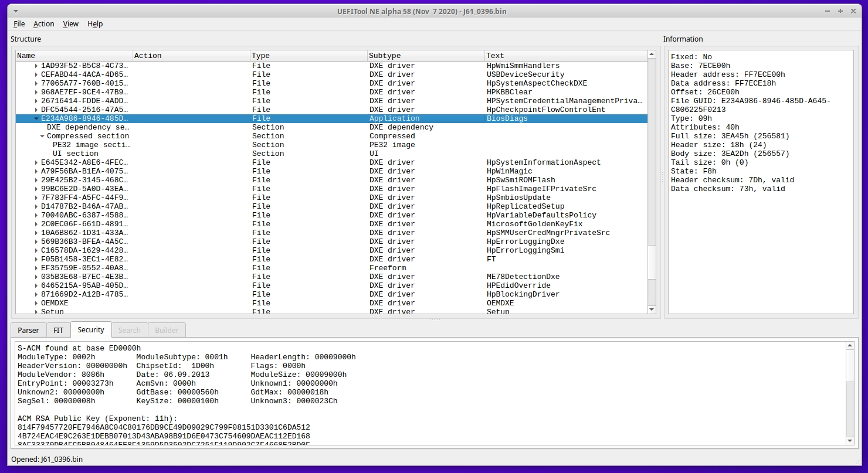Click the structure tree scroll-up arrow

pyautogui.click(x=652, y=55)
